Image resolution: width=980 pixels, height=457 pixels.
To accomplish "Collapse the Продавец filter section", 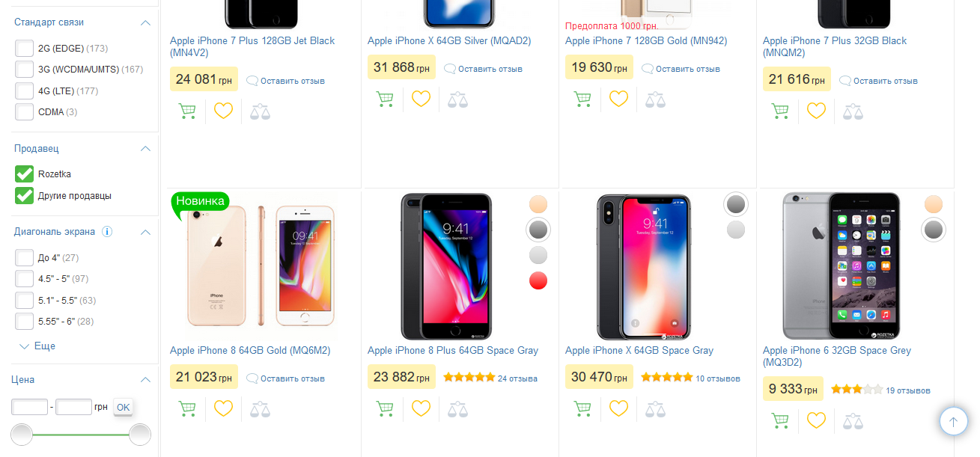I will [x=145, y=149].
